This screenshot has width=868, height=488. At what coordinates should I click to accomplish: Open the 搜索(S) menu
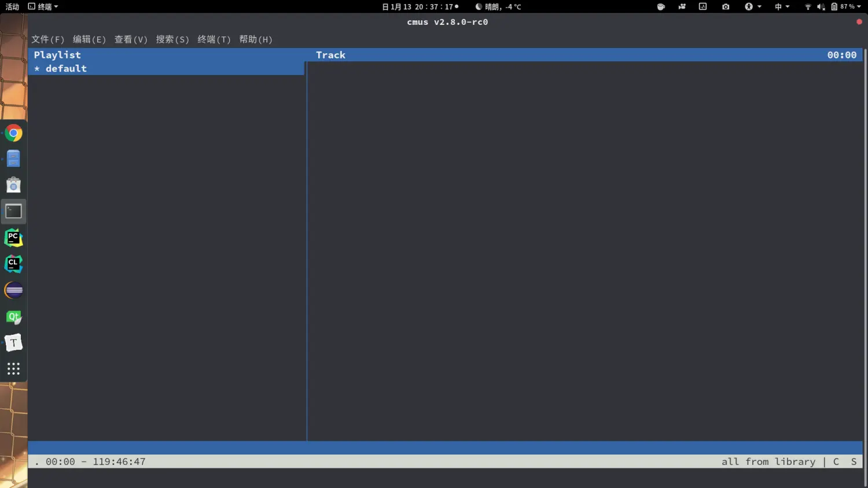(x=172, y=39)
